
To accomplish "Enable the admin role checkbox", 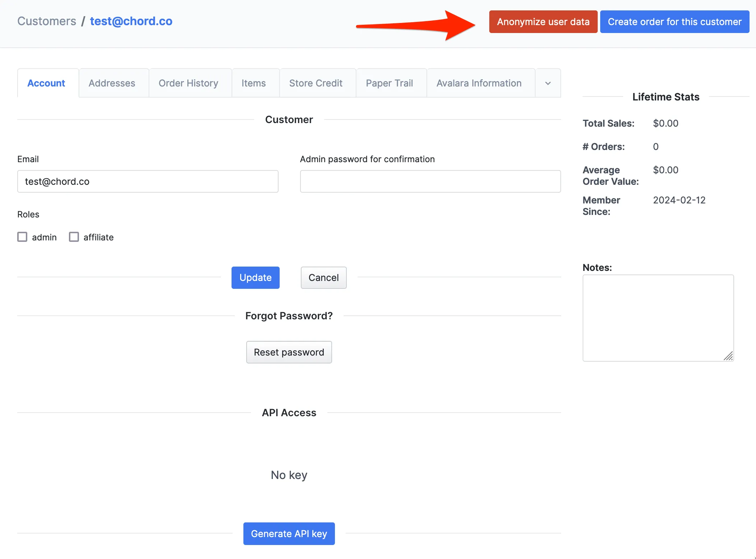I will 22,237.
